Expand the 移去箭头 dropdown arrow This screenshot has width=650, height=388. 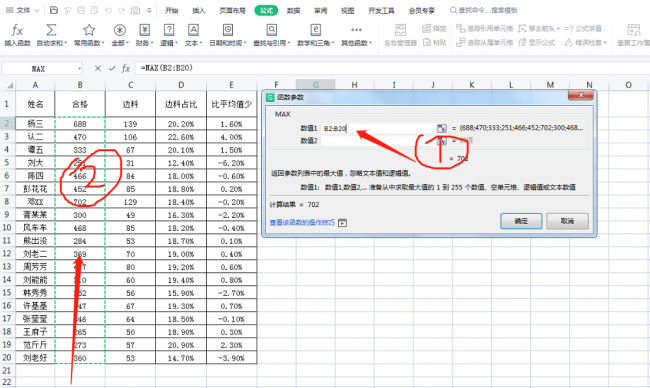pyautogui.click(x=558, y=29)
